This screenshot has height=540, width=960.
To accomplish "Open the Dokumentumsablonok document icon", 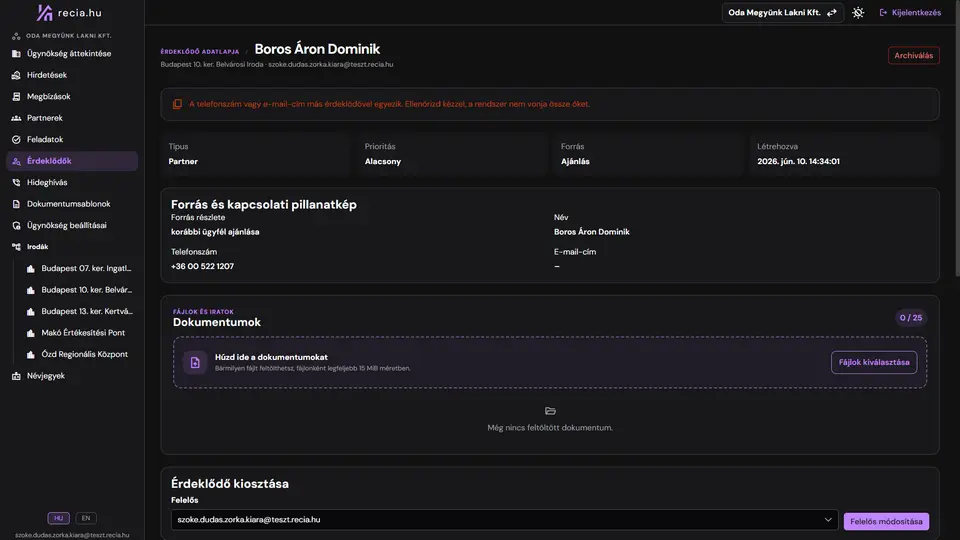I will pos(17,204).
